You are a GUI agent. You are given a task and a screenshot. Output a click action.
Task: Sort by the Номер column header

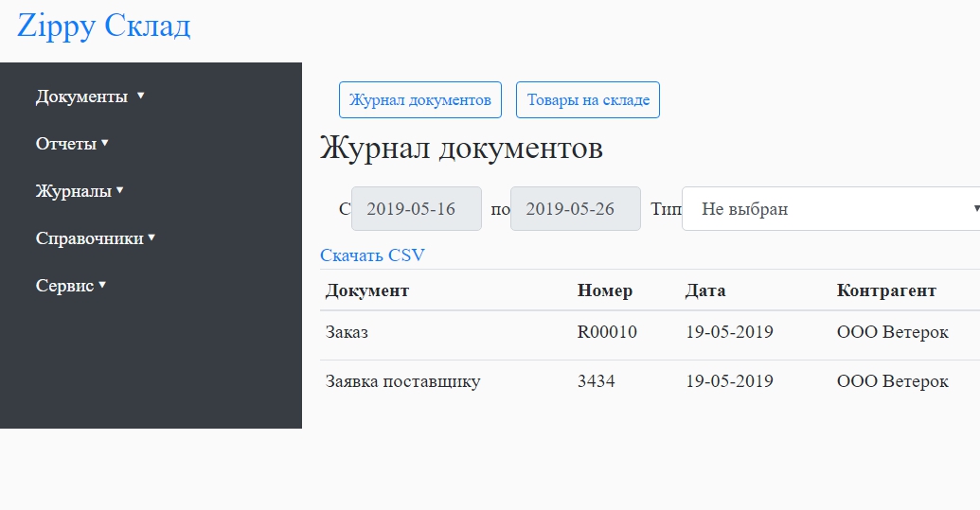pos(604,290)
